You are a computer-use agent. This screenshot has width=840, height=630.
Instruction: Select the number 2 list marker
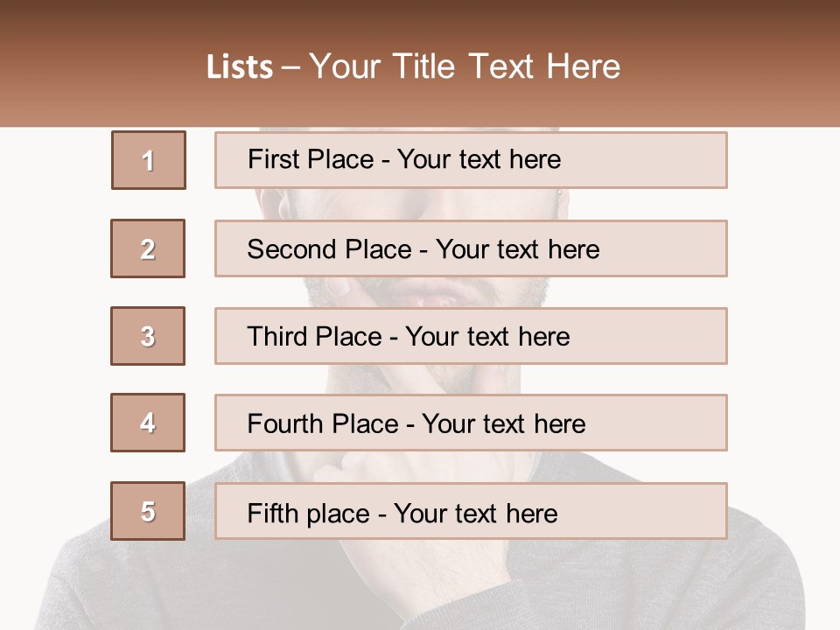(148, 248)
